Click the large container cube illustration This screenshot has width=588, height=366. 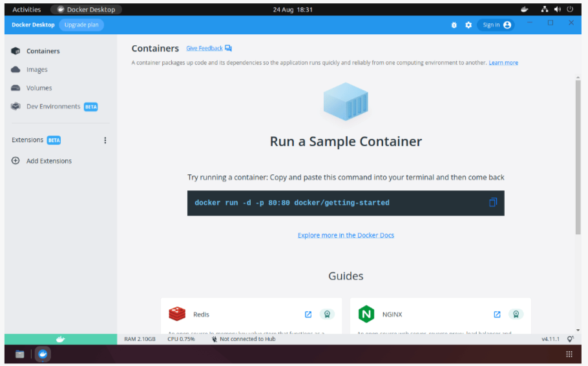pyautogui.click(x=346, y=101)
